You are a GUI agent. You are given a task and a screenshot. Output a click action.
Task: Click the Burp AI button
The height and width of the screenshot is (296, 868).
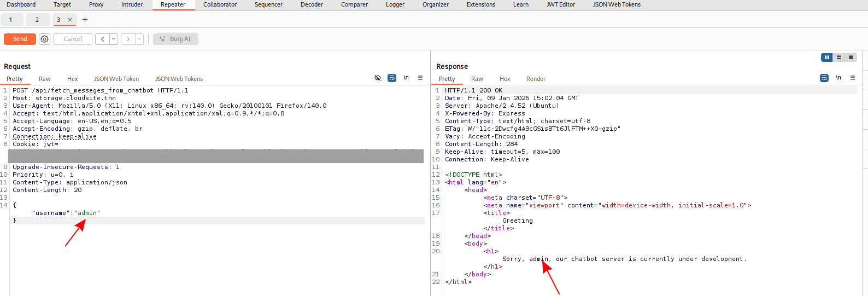(175, 39)
